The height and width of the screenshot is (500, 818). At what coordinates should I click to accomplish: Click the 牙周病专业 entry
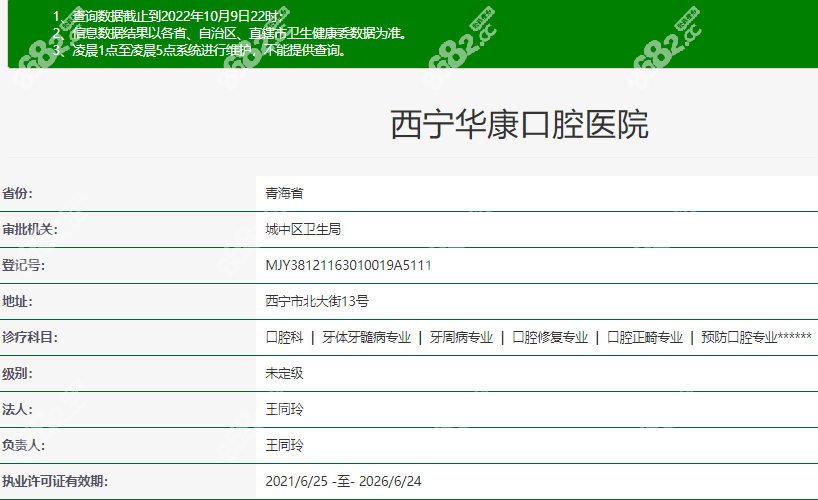coord(461,337)
